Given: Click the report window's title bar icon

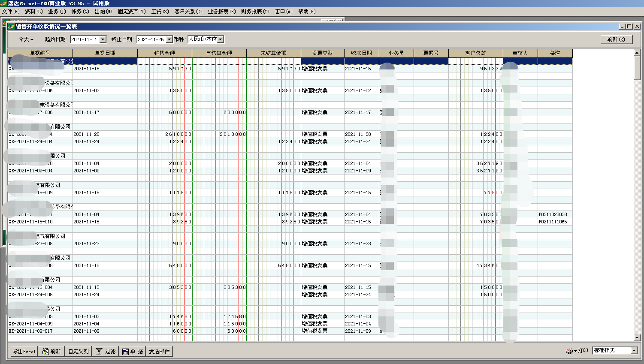Looking at the screenshot, I should pos(12,27).
